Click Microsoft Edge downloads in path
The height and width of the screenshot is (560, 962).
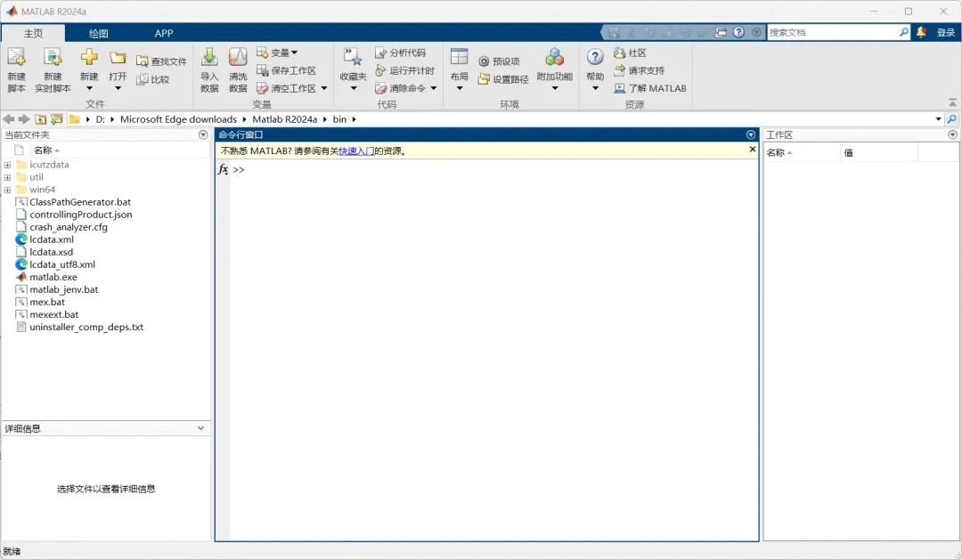[x=178, y=119]
